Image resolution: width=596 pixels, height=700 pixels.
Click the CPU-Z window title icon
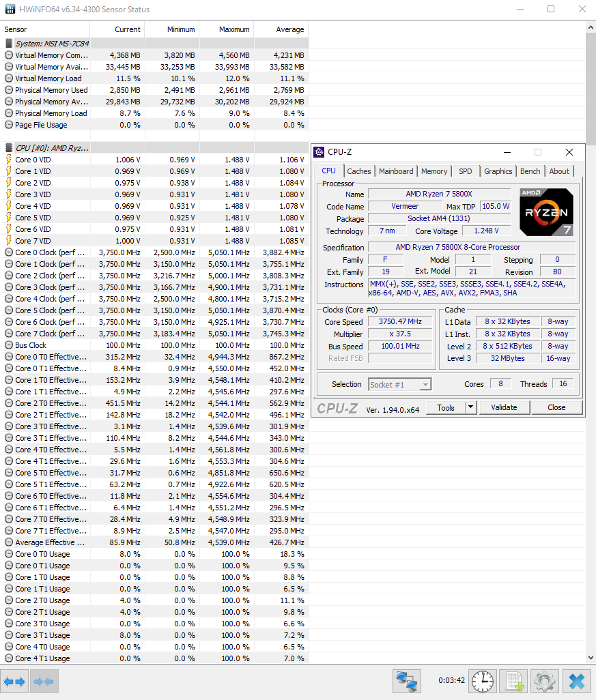[319, 152]
